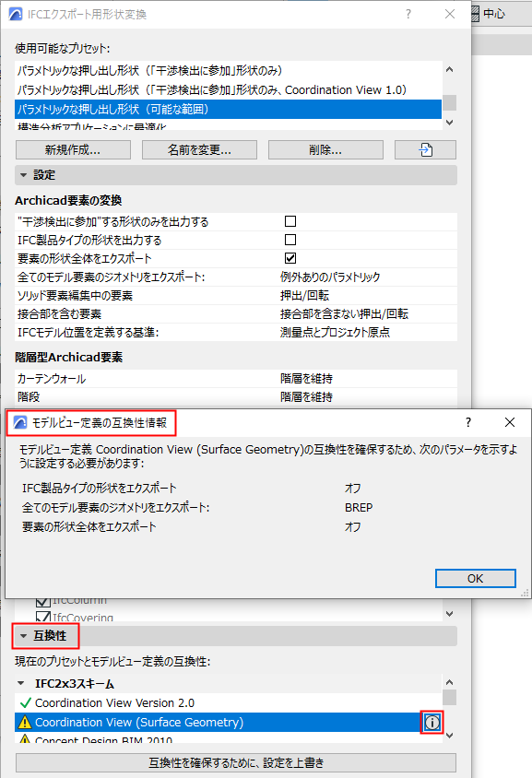Collapse the 設定 section
Viewport: 532px width, 778px height.
tap(23, 175)
